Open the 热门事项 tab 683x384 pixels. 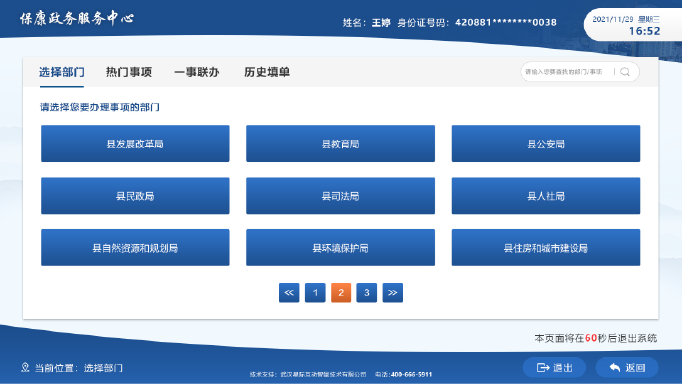[129, 72]
